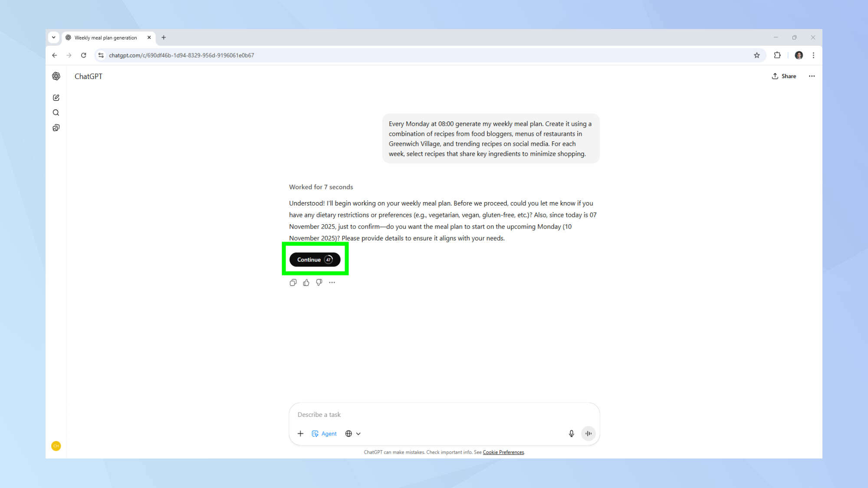Image resolution: width=868 pixels, height=488 pixels.
Task: Copy the assistant's reply
Action: 293,282
